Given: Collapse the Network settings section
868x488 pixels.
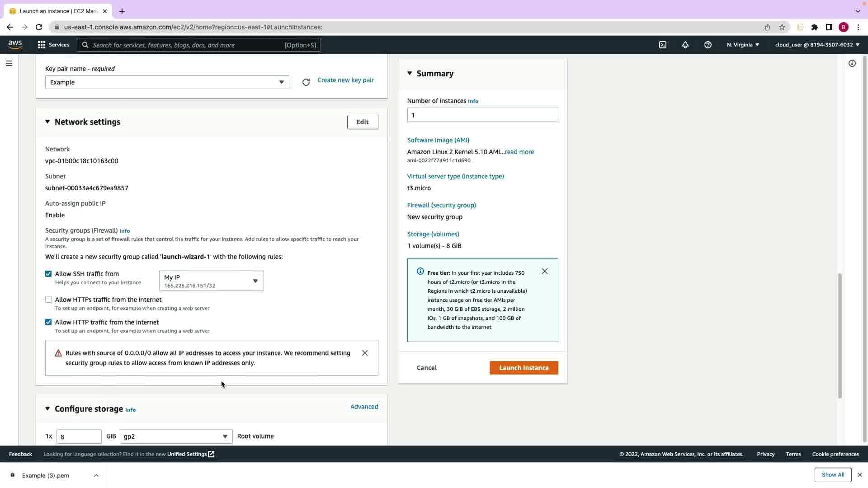Looking at the screenshot, I should (47, 122).
